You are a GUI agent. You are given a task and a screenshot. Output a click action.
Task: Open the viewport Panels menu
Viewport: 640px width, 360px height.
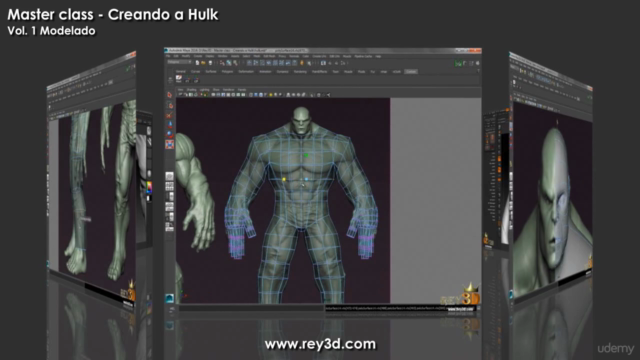[242, 90]
